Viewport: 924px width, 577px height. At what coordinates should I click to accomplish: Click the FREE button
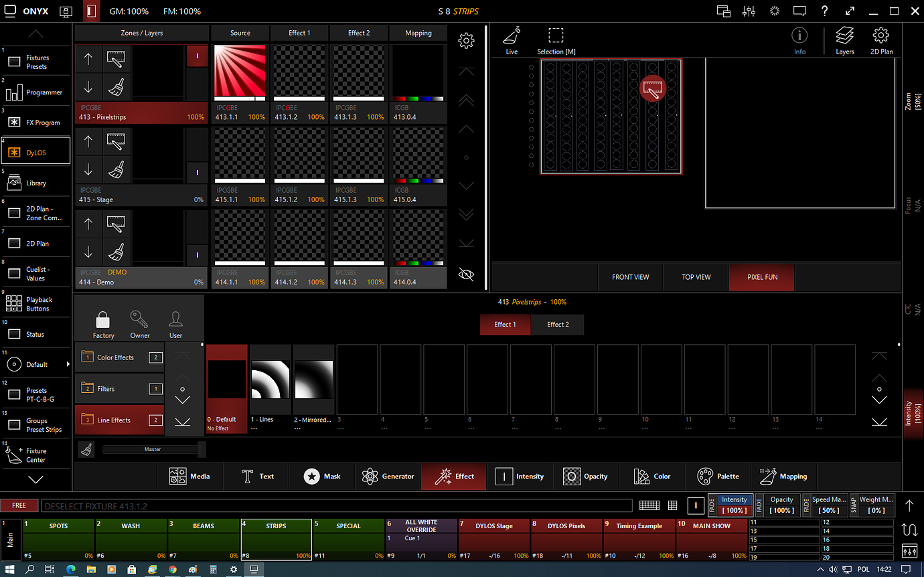(x=19, y=505)
